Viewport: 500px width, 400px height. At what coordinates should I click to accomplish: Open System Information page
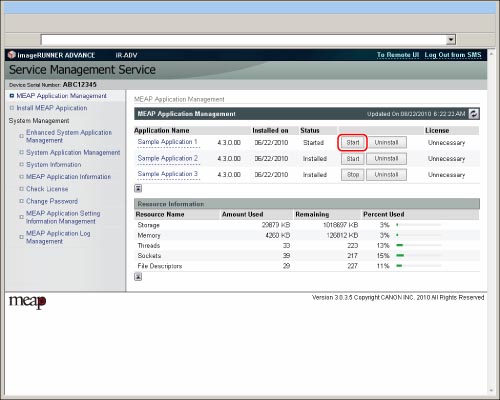[x=54, y=165]
